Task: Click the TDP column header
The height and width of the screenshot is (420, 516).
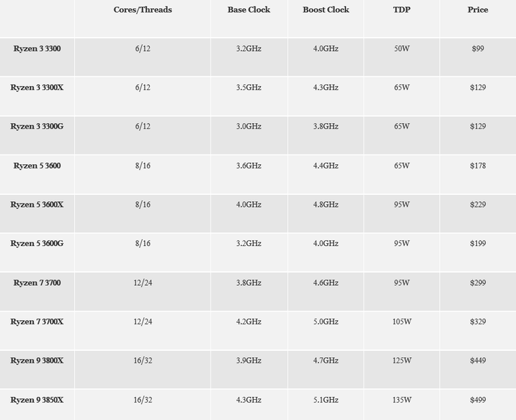Action: tap(402, 10)
